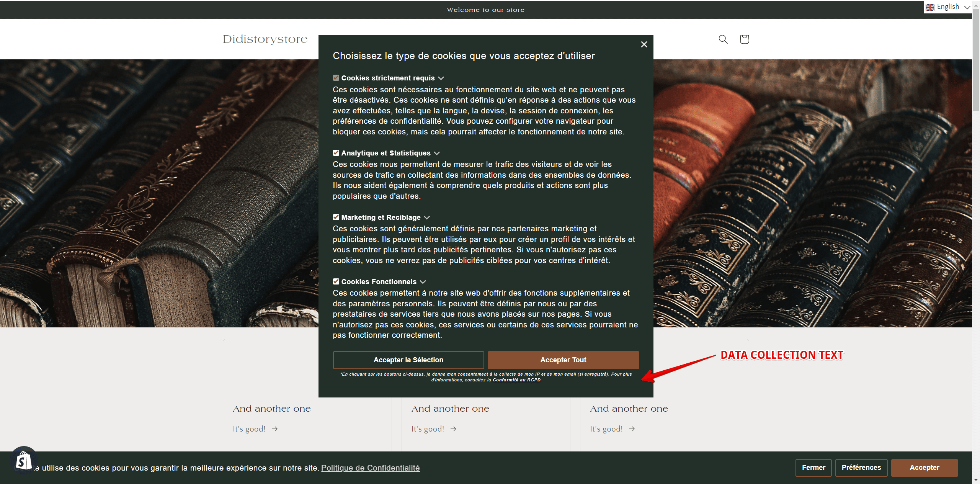Uncheck Analytique et Statistiques checkbox
Viewport: 980px width, 484px height.
coord(336,153)
